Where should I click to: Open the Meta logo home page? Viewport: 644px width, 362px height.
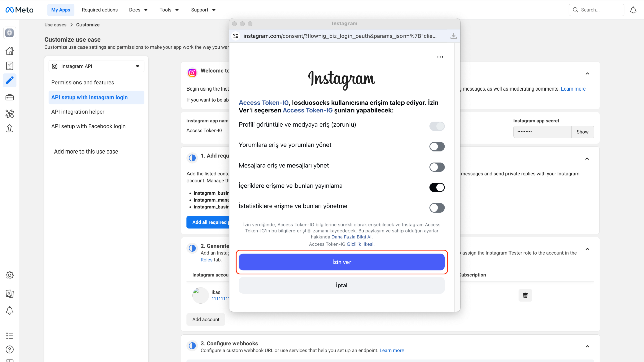tap(19, 10)
